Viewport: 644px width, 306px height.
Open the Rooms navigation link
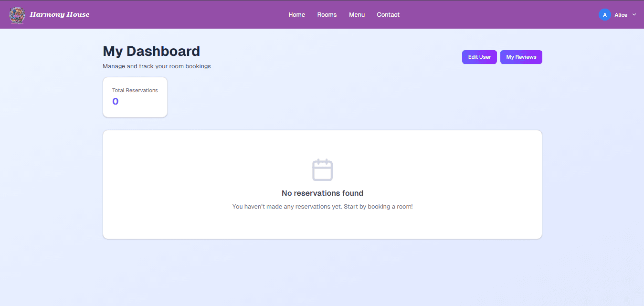click(x=327, y=15)
